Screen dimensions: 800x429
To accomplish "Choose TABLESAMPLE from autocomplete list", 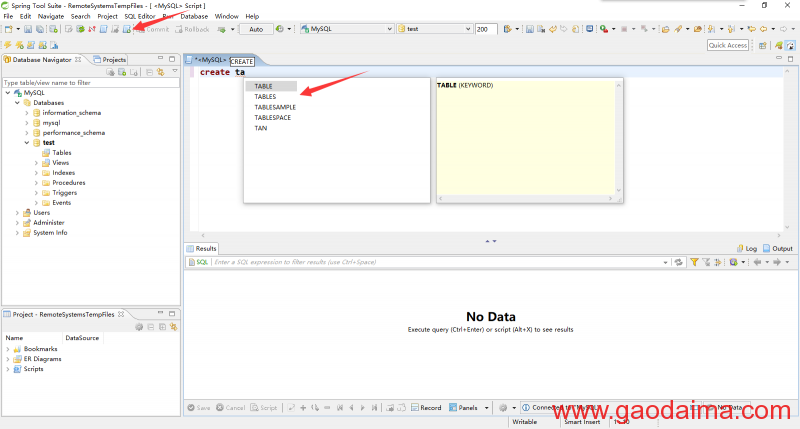I will (275, 107).
